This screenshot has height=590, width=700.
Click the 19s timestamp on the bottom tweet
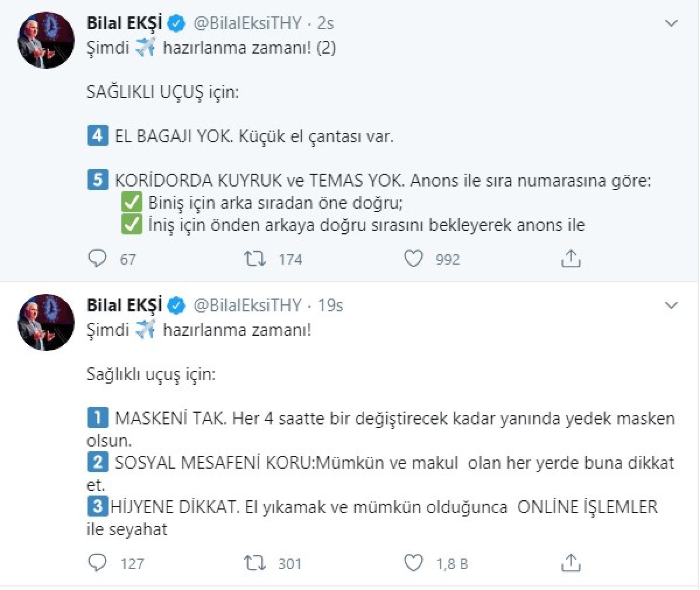(x=330, y=305)
